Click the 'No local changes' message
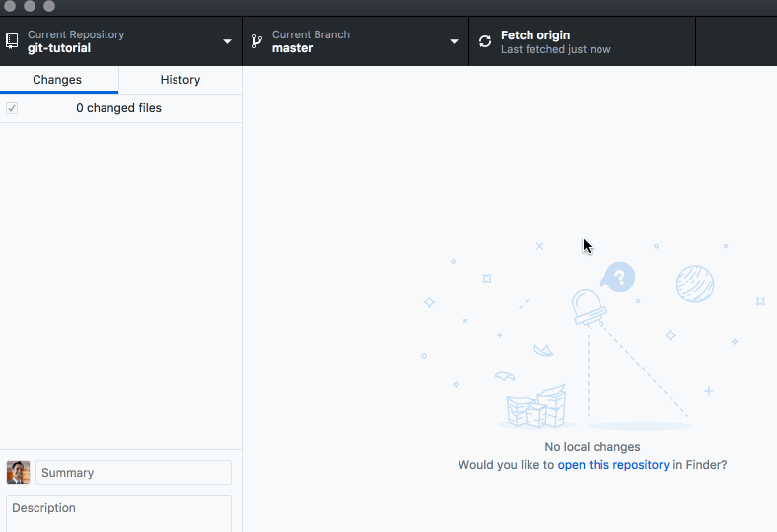777x532 pixels. coord(593,447)
